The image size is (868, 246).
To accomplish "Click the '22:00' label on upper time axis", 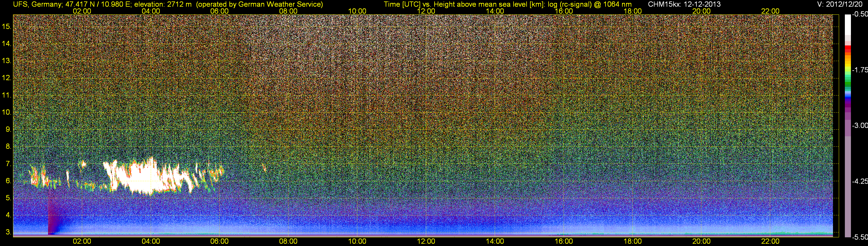I will [x=770, y=11].
